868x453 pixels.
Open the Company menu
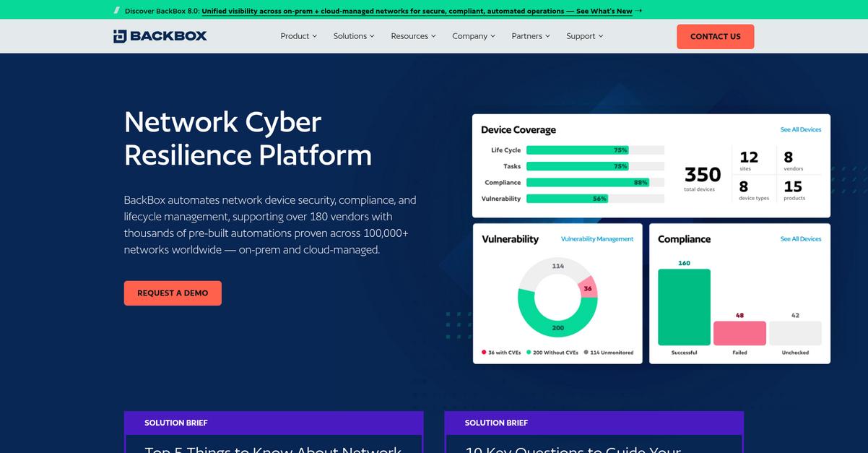click(474, 36)
